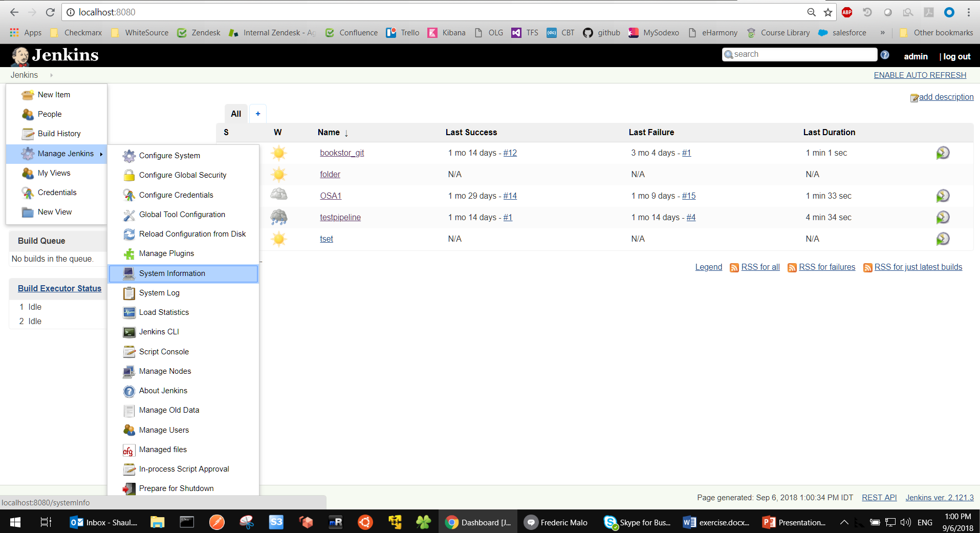Open the OSA1 job link
This screenshot has height=533, width=980.
click(331, 196)
